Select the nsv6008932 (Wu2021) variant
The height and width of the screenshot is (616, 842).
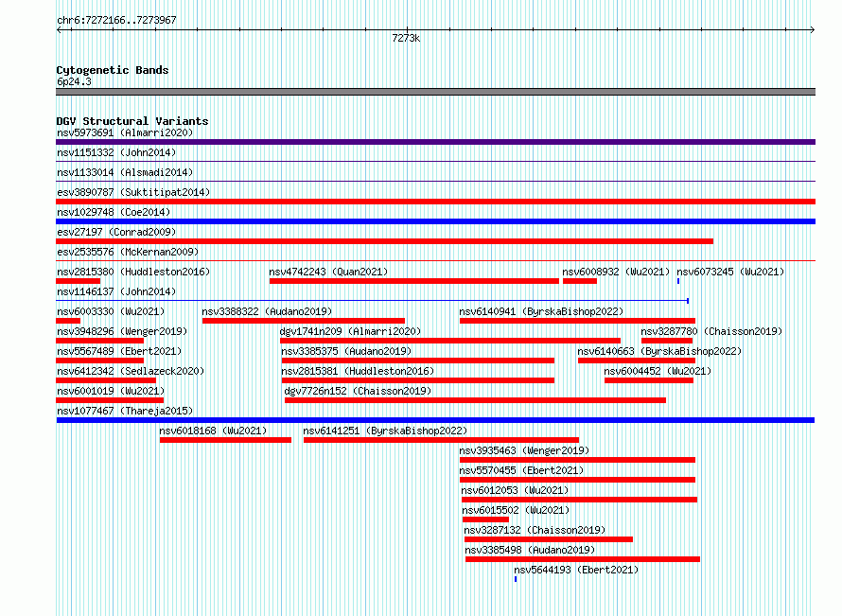click(616, 272)
